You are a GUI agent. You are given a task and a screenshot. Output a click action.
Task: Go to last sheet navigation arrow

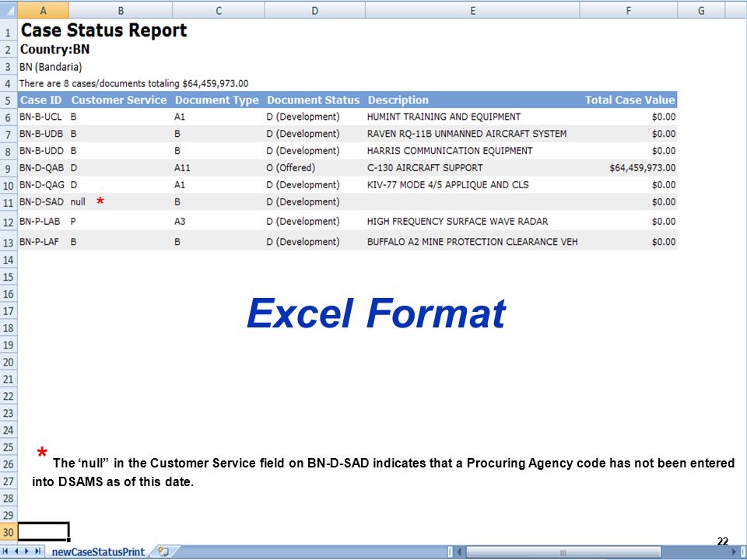coord(38,551)
